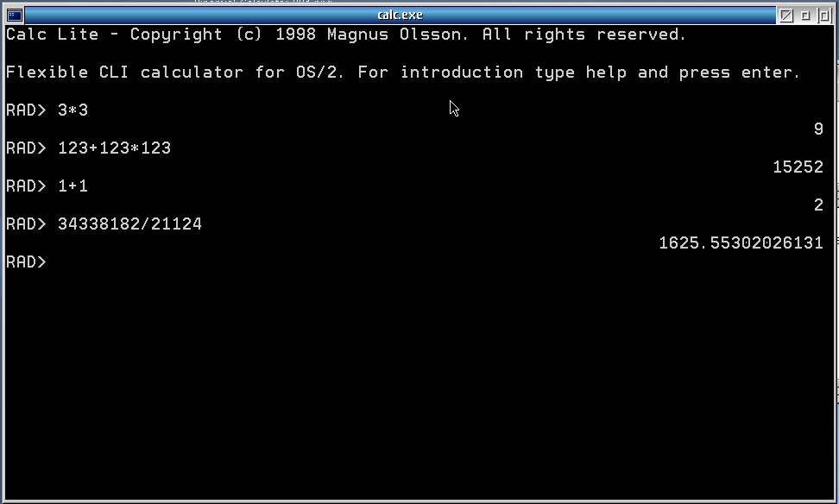Click the 34338182/21124 expression
Screen dimensions: 839x504
(130, 224)
